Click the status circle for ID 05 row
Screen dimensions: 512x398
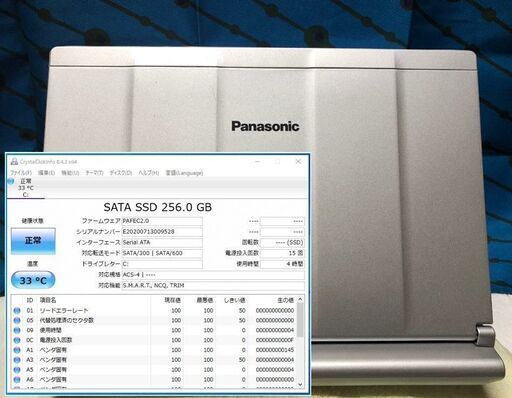[x=17, y=320]
